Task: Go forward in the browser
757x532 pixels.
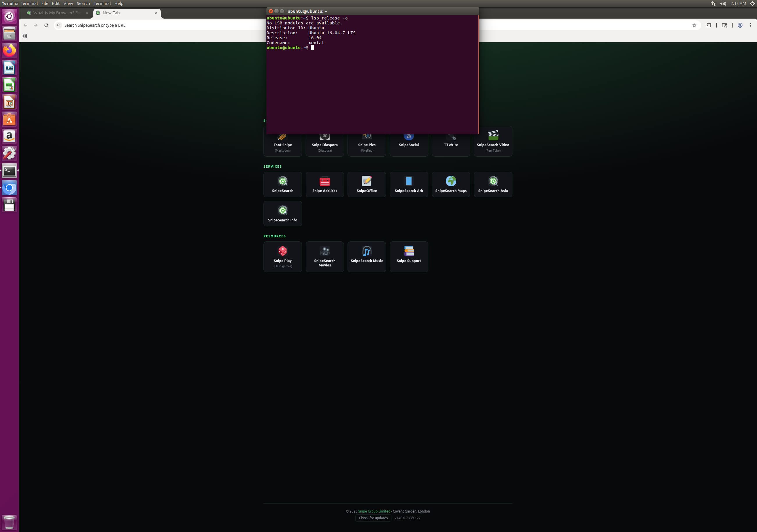Action: point(35,25)
